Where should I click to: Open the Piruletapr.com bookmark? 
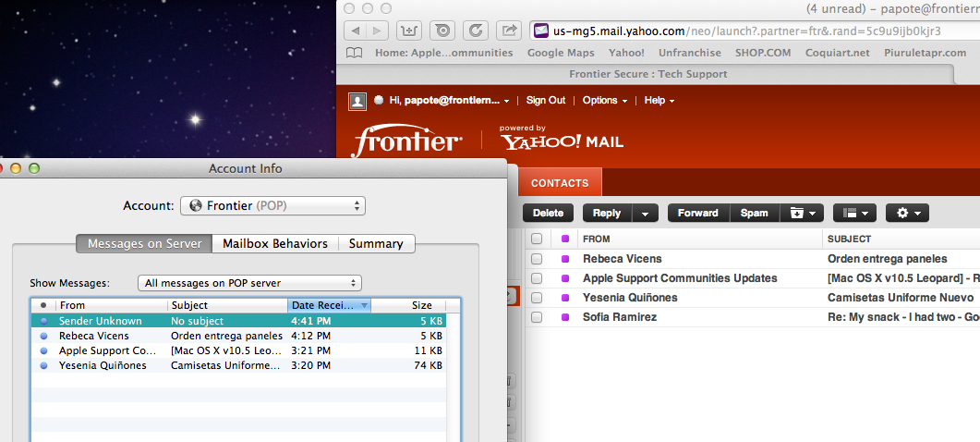[926, 54]
